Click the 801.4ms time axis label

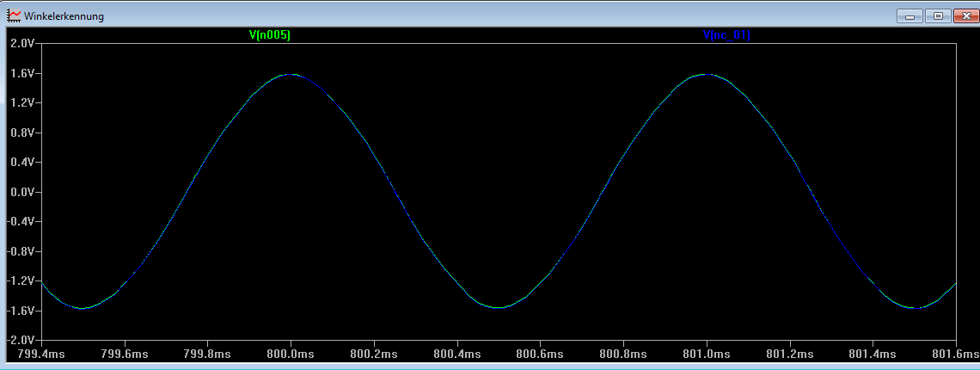873,355
